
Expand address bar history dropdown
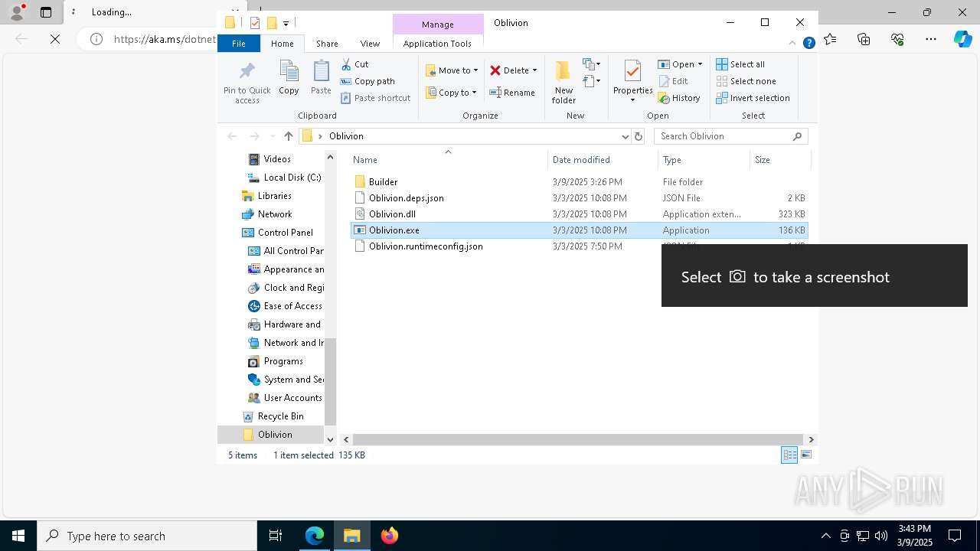click(x=625, y=136)
